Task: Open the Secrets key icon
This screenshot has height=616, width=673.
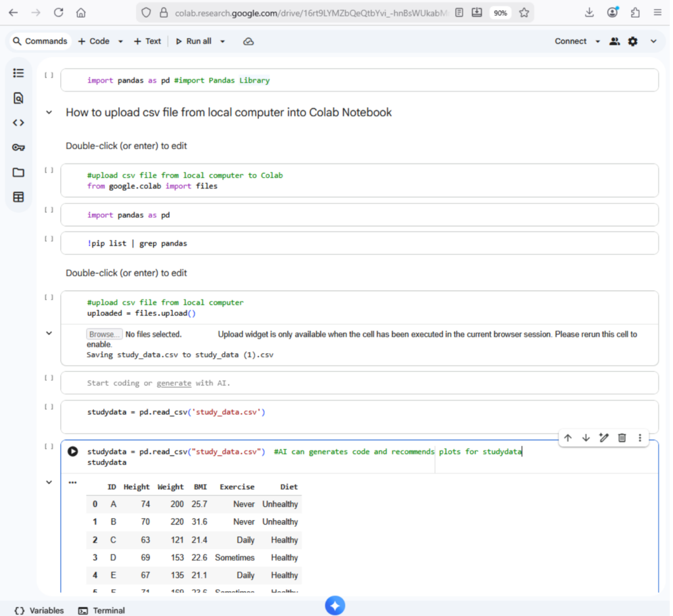Action: click(18, 147)
